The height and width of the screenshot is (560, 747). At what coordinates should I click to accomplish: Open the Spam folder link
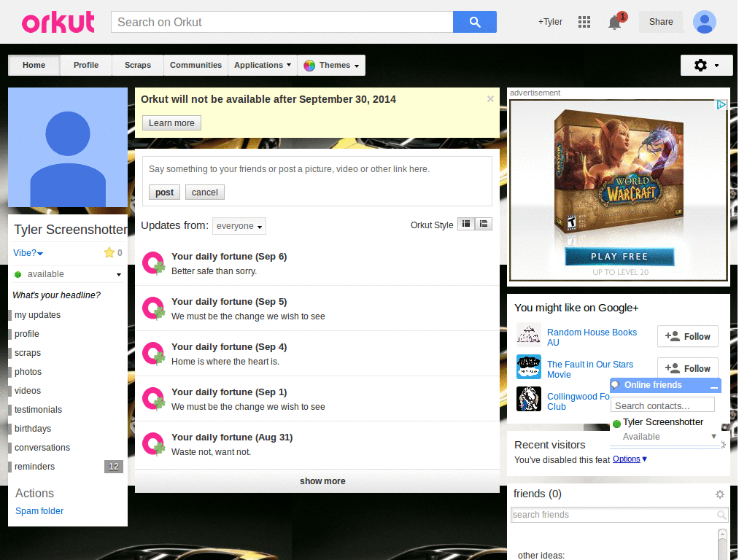point(39,511)
